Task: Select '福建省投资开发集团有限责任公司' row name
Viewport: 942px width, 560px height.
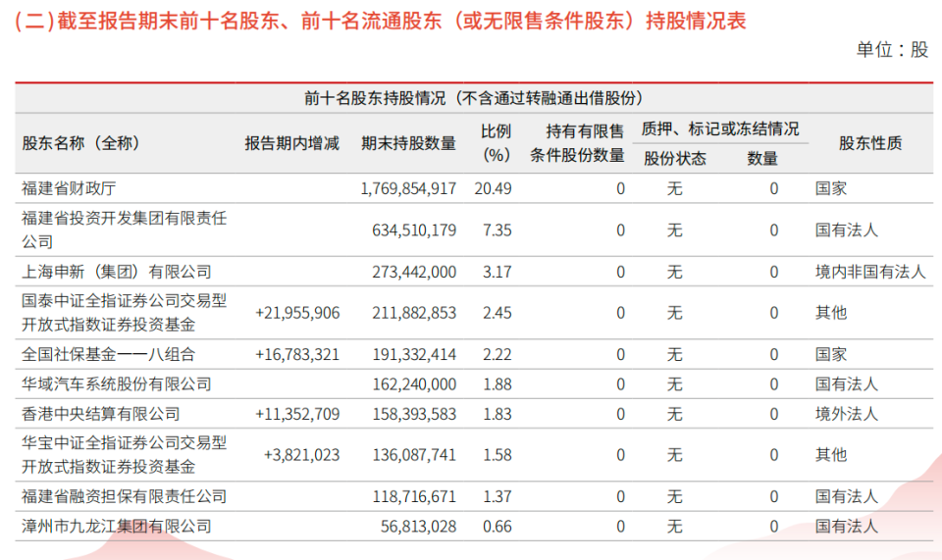Action: point(125,229)
